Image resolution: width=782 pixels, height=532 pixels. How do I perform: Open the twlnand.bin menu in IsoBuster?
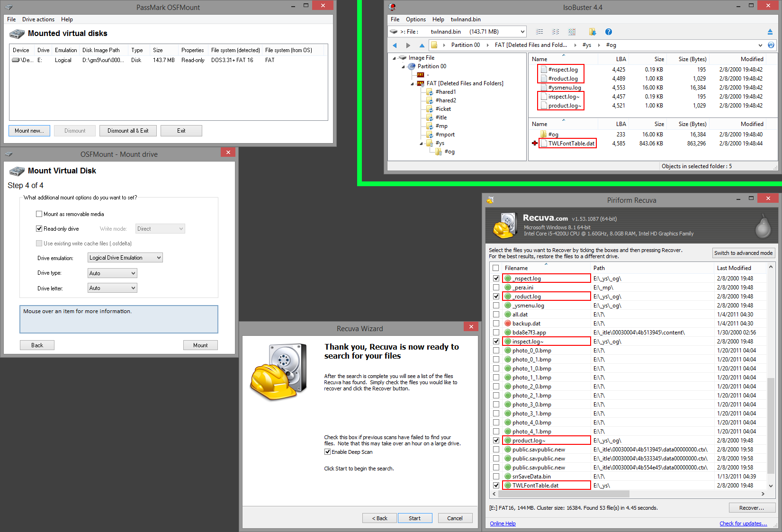[x=466, y=19]
